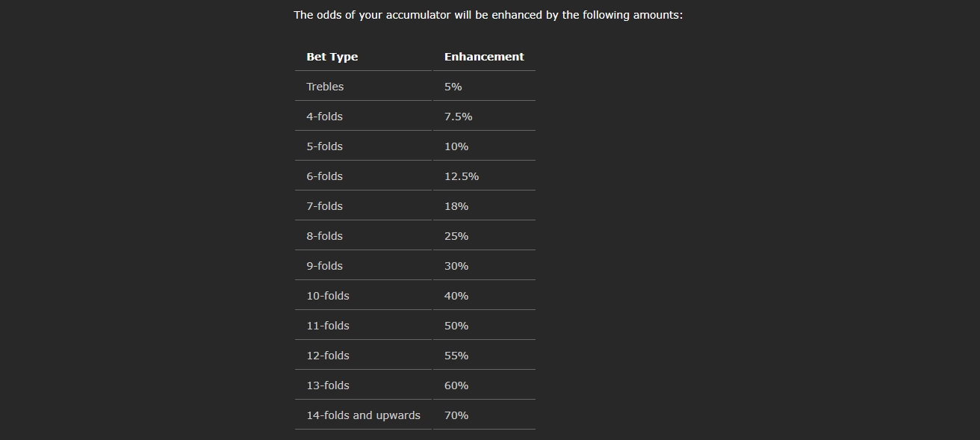
Task: Click the '10-folds' bet type cell
Action: click(x=363, y=296)
